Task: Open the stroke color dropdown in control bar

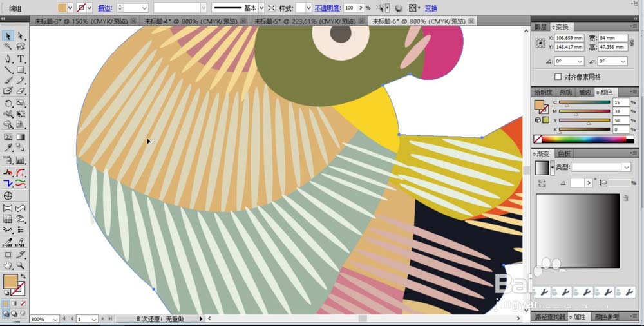Action: click(x=89, y=8)
